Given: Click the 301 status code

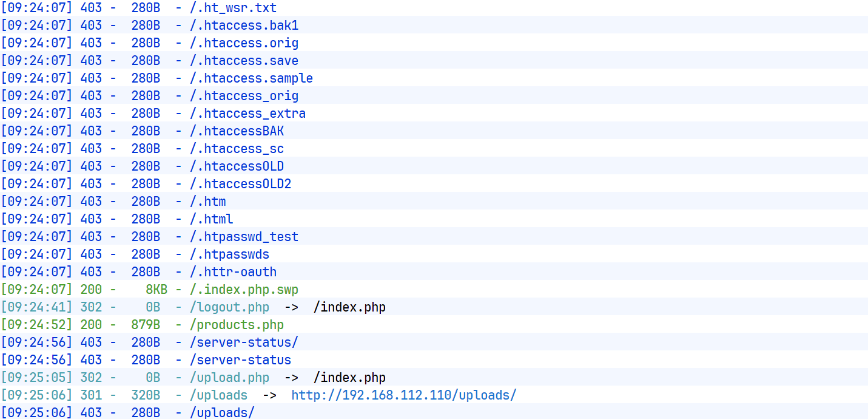Looking at the screenshot, I should click(x=91, y=395).
